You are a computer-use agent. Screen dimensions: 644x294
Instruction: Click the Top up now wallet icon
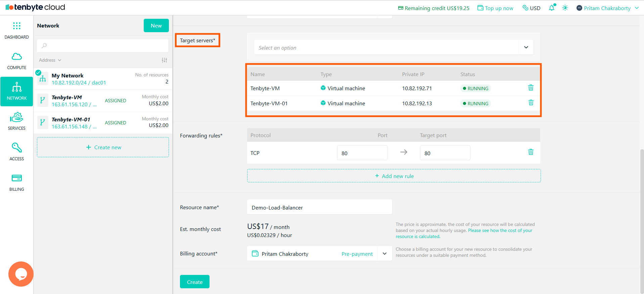[480, 8]
